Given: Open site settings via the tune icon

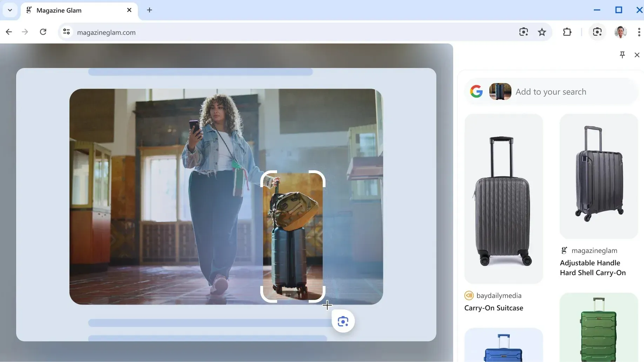Looking at the screenshot, I should (x=66, y=32).
